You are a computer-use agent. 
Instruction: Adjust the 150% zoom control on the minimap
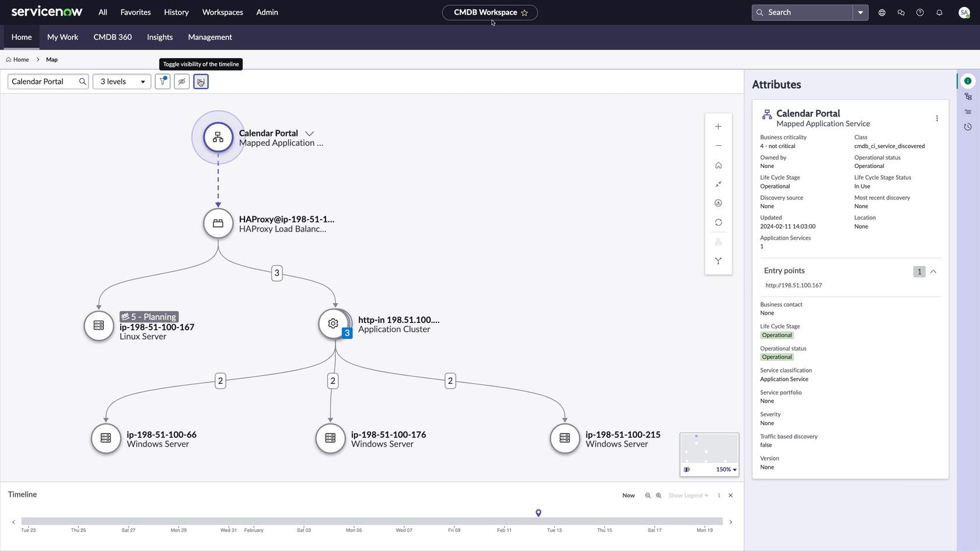725,469
